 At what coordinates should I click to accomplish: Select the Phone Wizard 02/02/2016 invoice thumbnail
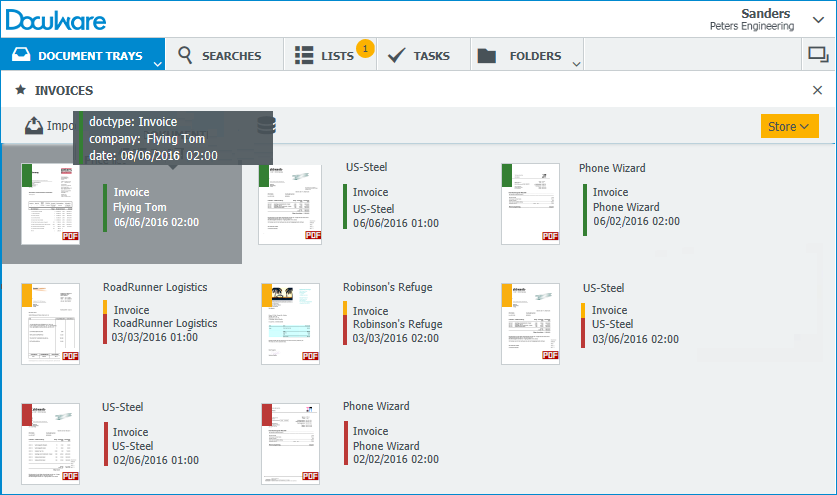point(290,443)
